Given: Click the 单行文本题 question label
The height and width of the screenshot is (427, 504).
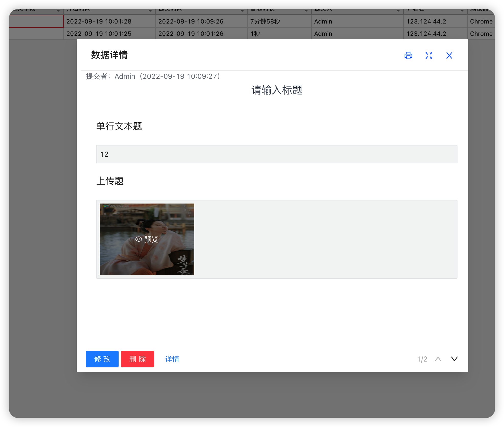Looking at the screenshot, I should [119, 126].
